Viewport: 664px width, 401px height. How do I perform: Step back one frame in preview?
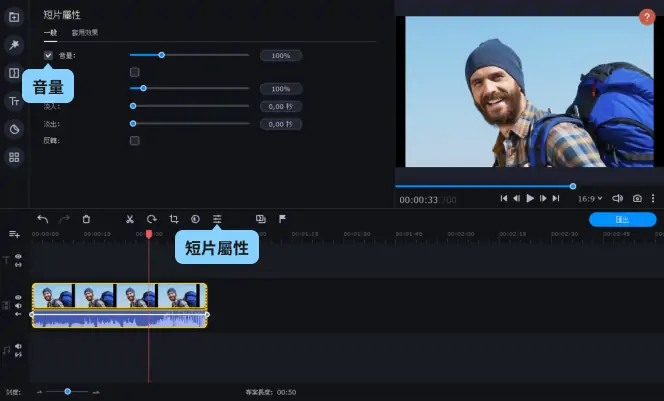(x=517, y=198)
